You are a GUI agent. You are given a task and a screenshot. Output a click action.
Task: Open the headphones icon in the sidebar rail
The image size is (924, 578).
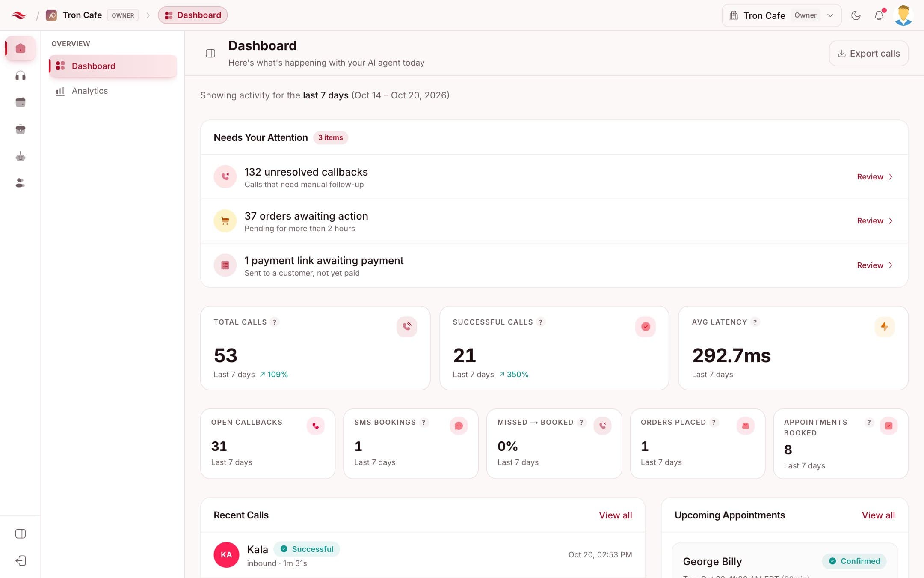(x=21, y=76)
